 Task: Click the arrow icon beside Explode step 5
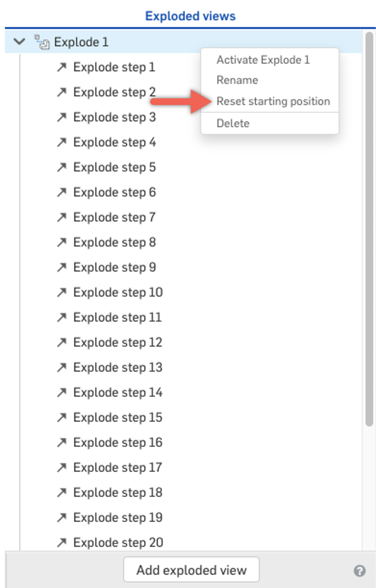click(62, 167)
